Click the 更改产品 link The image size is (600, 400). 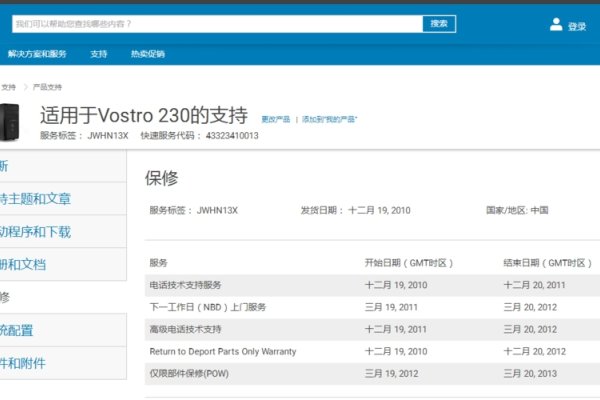click(276, 119)
